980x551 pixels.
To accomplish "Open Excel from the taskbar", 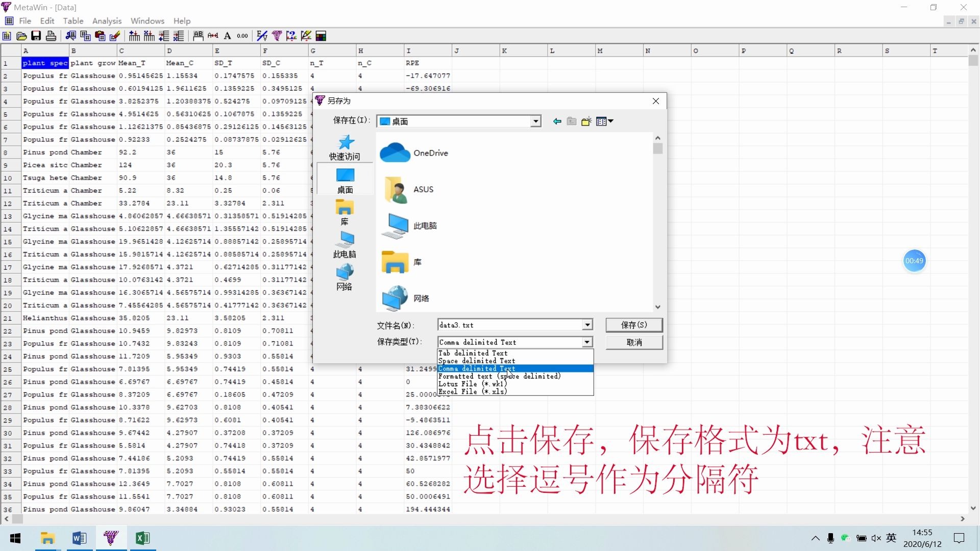I will 143,538.
